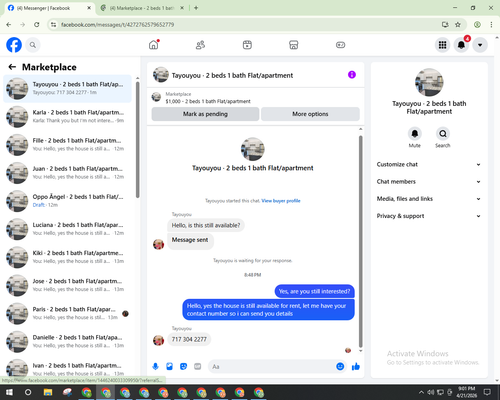
Task: Open the Friends icon in the top navigation
Action: tap(200, 45)
